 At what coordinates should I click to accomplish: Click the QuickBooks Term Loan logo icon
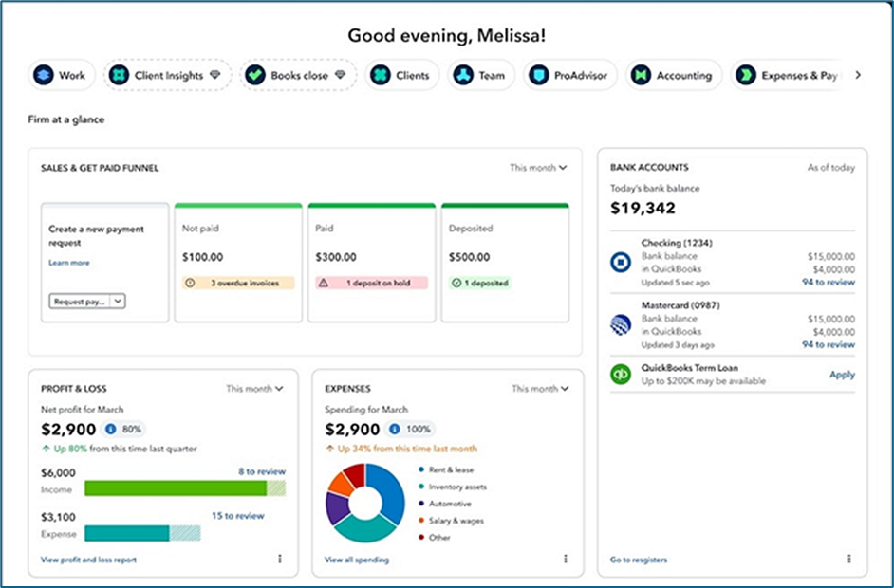point(621,374)
